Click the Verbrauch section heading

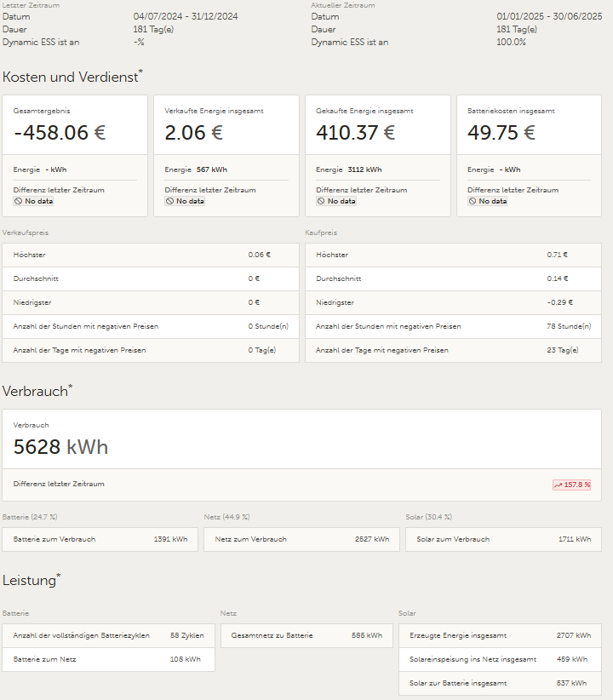[x=37, y=391]
